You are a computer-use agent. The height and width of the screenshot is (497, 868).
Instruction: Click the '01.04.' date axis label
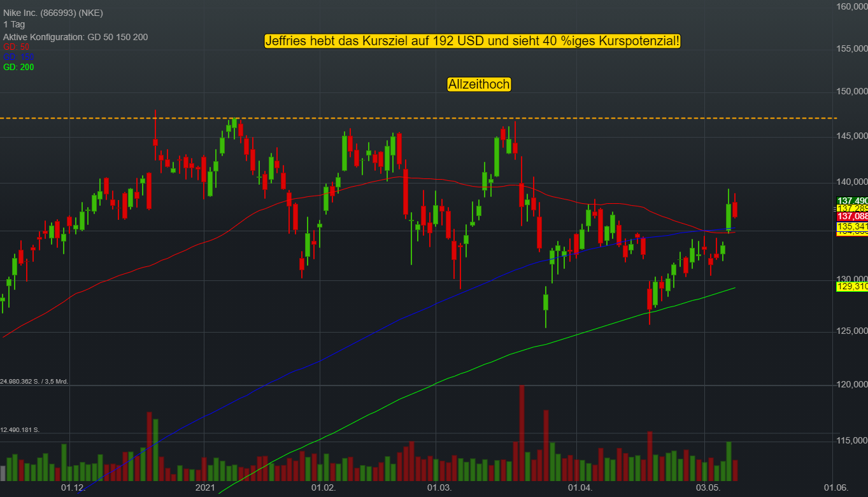coord(580,488)
